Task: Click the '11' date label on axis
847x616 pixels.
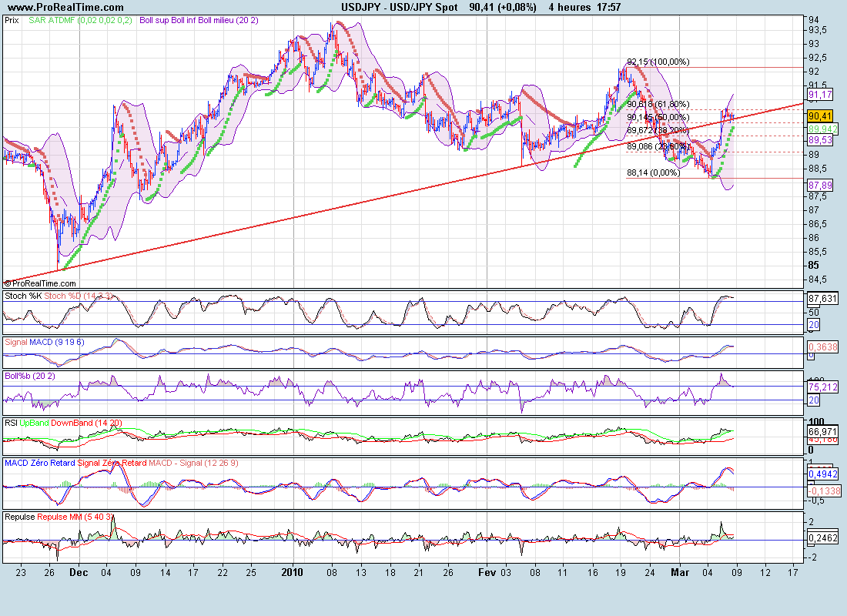Action: (562, 572)
